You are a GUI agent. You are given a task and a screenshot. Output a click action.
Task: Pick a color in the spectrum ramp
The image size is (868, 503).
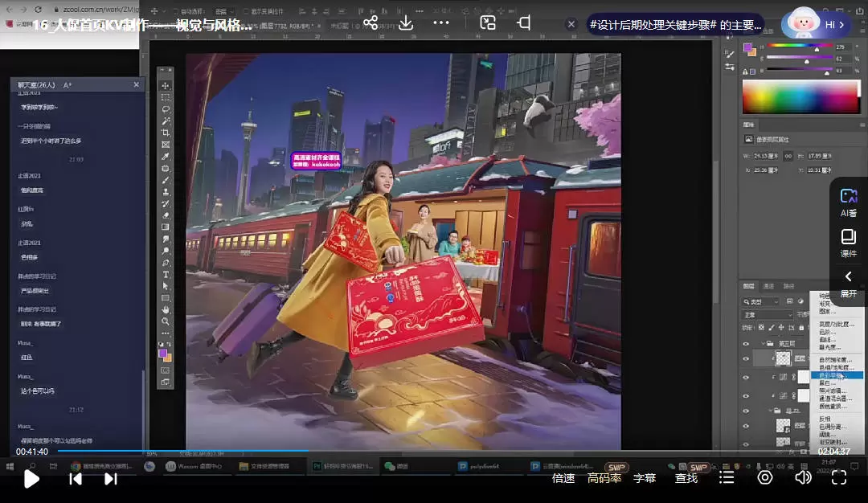(x=801, y=96)
